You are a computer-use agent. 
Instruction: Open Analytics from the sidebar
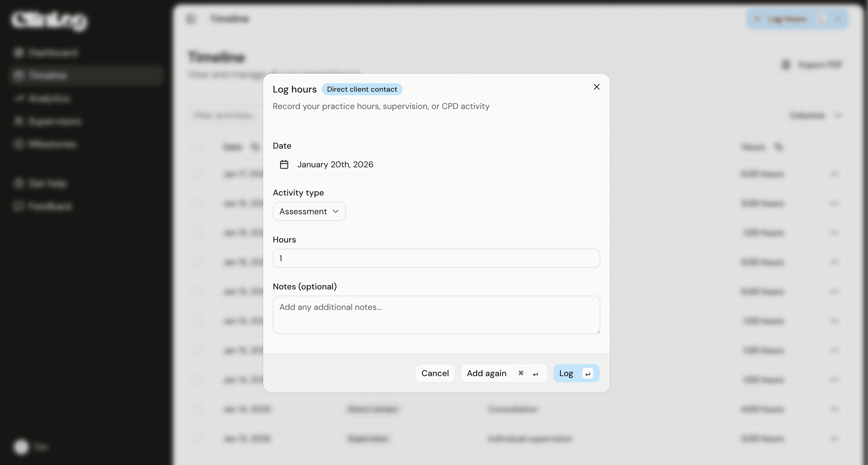pyautogui.click(x=49, y=98)
